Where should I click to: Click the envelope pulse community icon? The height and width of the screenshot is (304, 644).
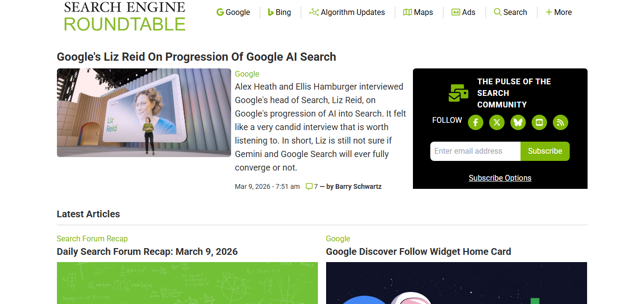click(x=458, y=93)
